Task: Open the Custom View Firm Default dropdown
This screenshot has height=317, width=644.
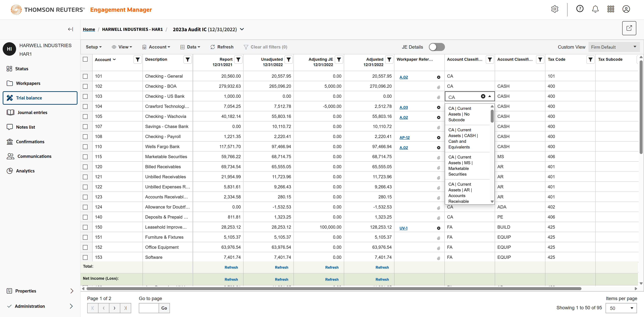Action: tap(614, 47)
